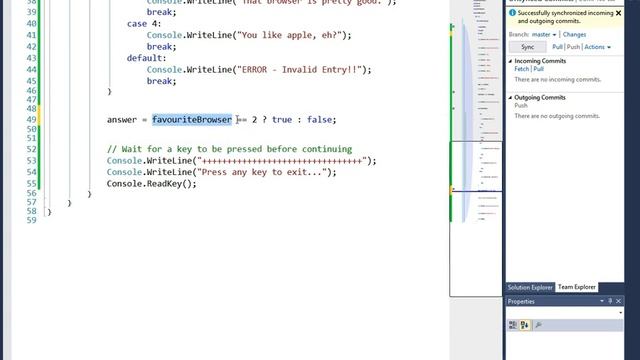Open Property Pages wrench icon
This screenshot has width=640, height=360.
[x=538, y=325]
